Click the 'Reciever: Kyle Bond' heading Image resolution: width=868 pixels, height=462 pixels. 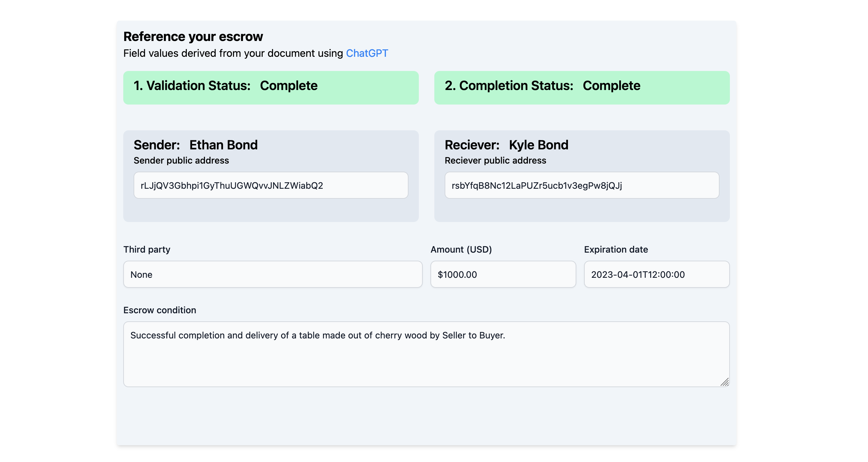coord(507,145)
